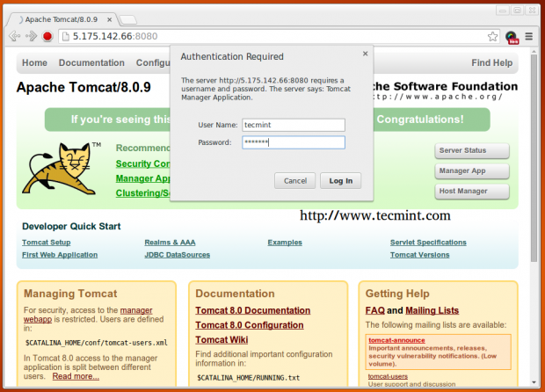The width and height of the screenshot is (545, 392).
Task: Close the Authentication Required dialog
Action: 365,54
